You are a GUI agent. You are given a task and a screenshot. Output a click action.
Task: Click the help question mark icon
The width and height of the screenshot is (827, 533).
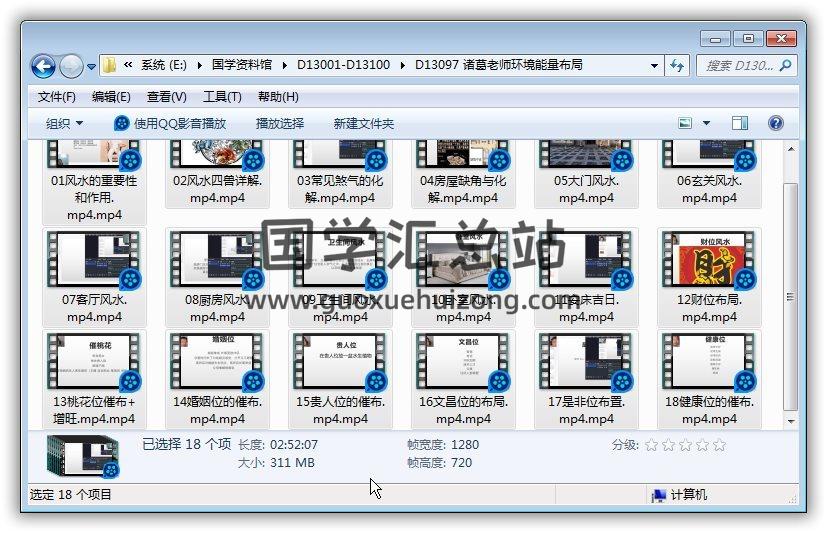click(775, 123)
